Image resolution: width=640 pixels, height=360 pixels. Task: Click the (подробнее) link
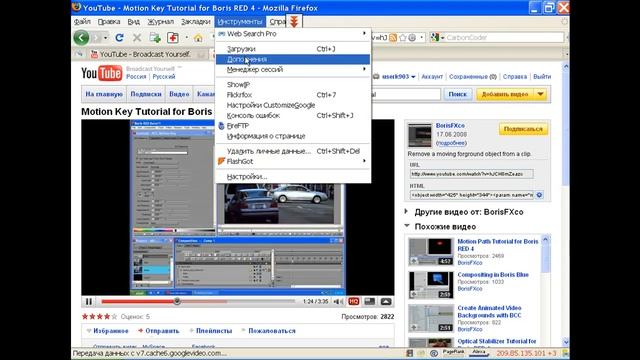pyautogui.click(x=451, y=143)
